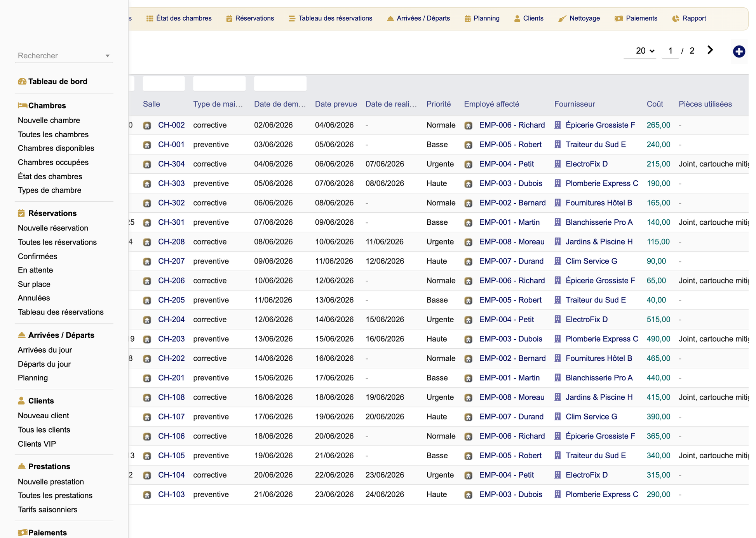Click employee icon beside EMP-008 - Moreau, CH-208 row
Screen dimensions: 756x538
468,242
